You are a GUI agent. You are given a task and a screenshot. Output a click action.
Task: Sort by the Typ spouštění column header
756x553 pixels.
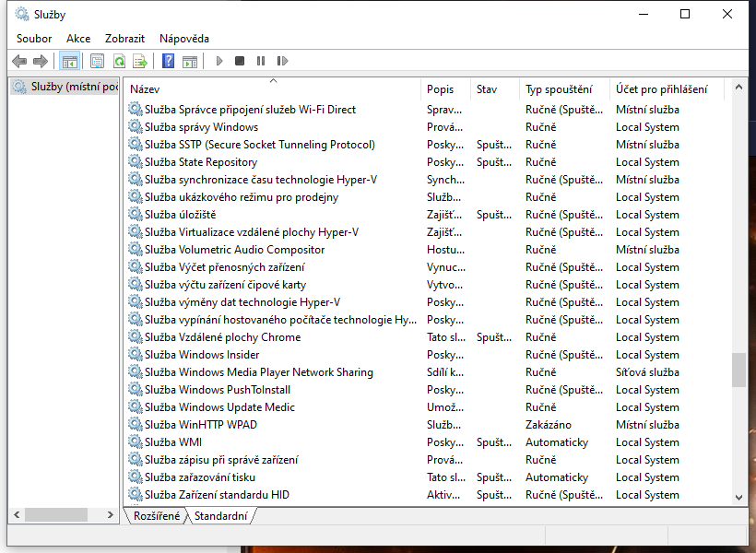pyautogui.click(x=565, y=89)
